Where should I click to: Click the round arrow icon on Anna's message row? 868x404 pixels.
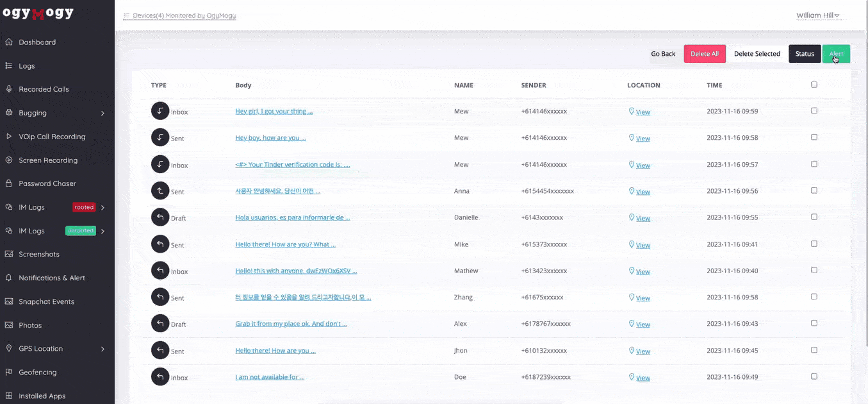click(x=160, y=191)
